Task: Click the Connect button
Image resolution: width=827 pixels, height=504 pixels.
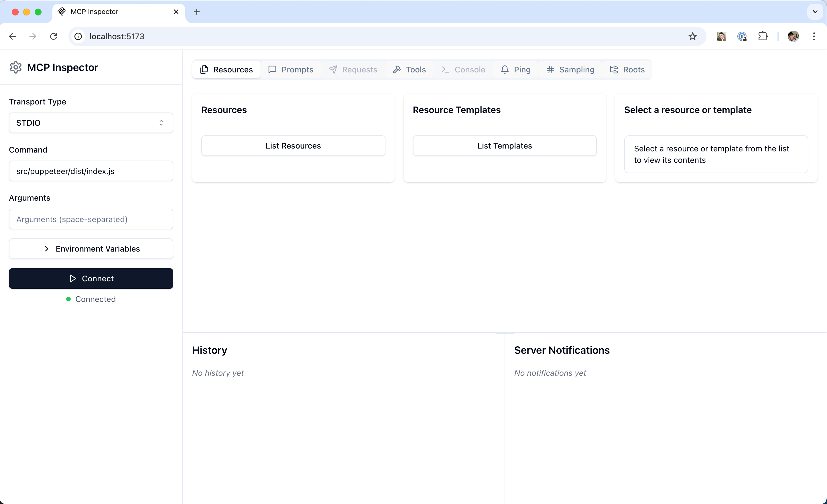Action: 91,278
